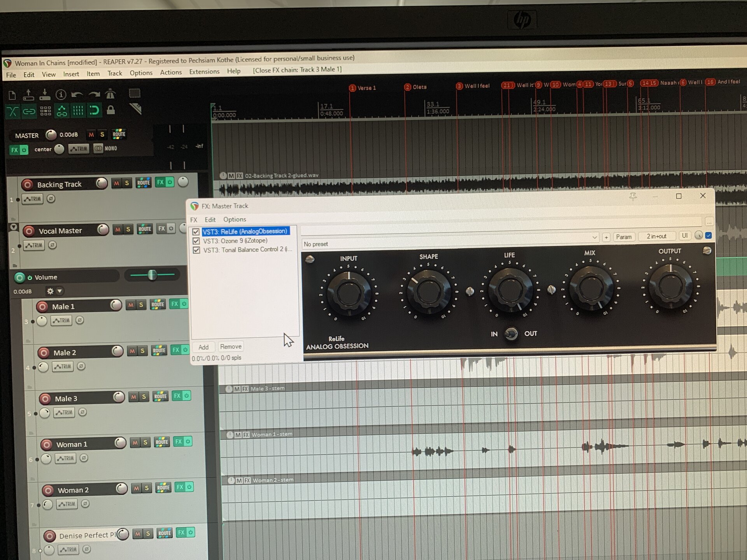The height and width of the screenshot is (560, 747).
Task: Click Master volume knob
Action: point(51,135)
